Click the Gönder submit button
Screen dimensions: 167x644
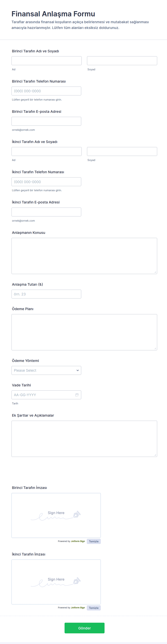pos(84,628)
